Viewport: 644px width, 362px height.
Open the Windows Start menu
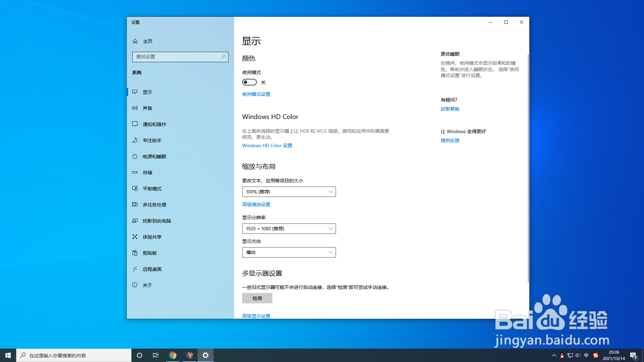tap(8, 355)
